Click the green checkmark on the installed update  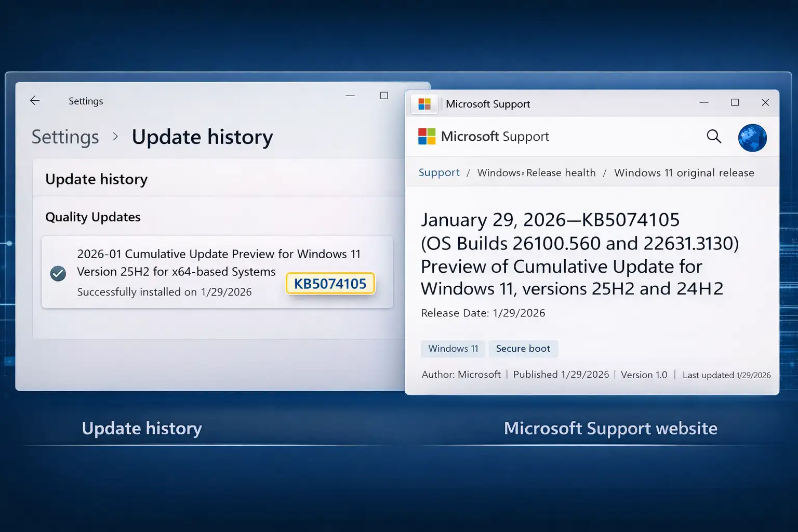(x=58, y=274)
